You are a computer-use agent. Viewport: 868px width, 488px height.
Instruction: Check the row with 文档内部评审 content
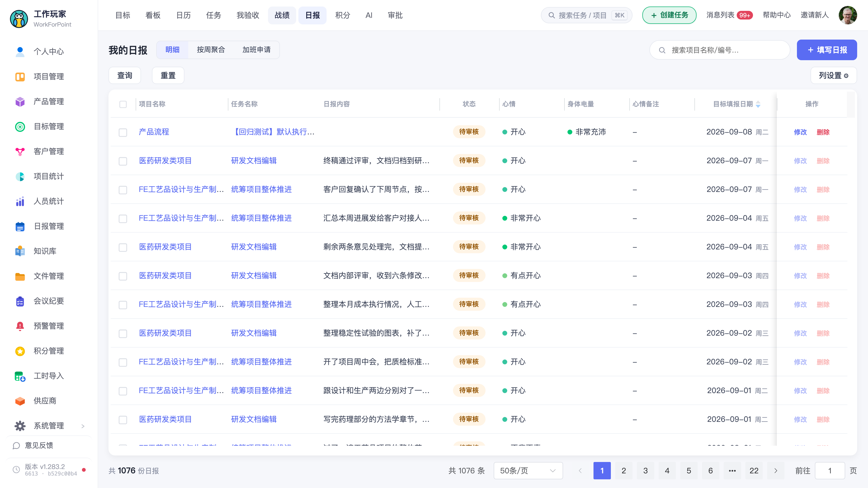tap(123, 276)
